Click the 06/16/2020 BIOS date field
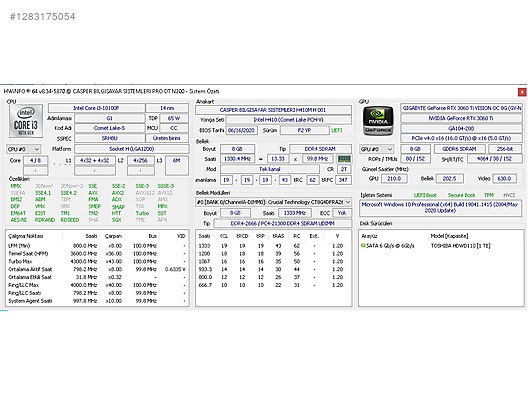This screenshot has width=528, height=396. pos(241,130)
